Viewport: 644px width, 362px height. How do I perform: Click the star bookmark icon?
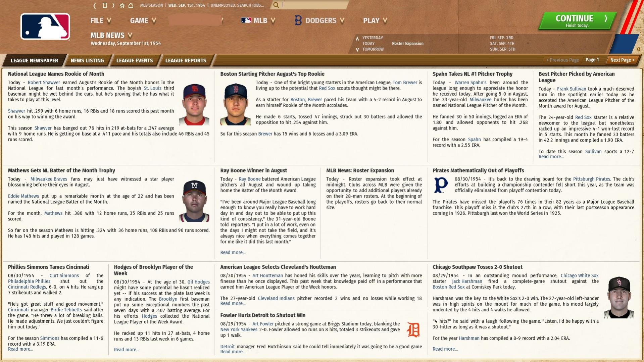coord(122,5)
